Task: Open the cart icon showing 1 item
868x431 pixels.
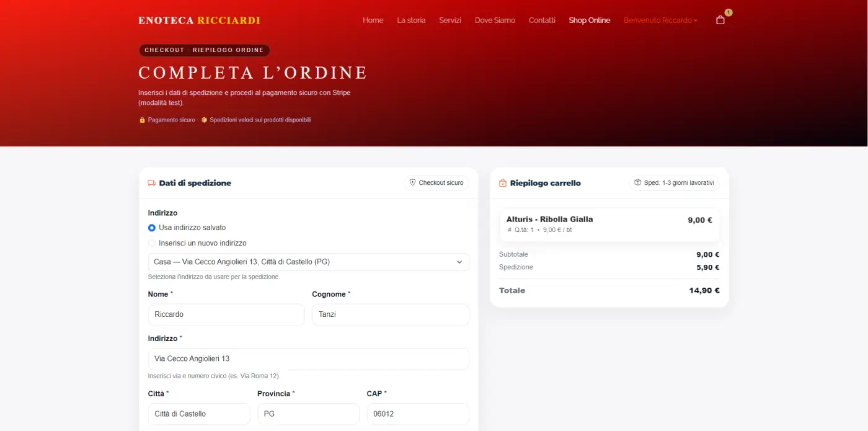Action: pos(720,20)
